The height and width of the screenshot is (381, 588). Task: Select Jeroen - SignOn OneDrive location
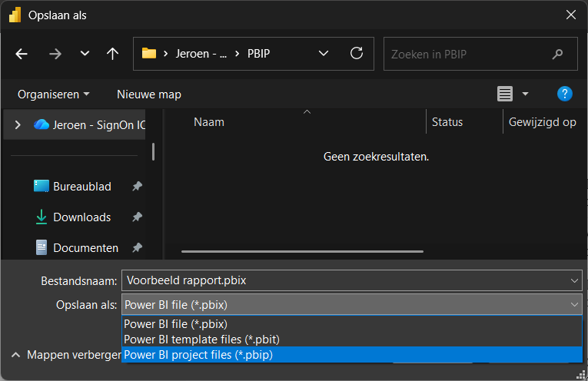pyautogui.click(x=89, y=124)
